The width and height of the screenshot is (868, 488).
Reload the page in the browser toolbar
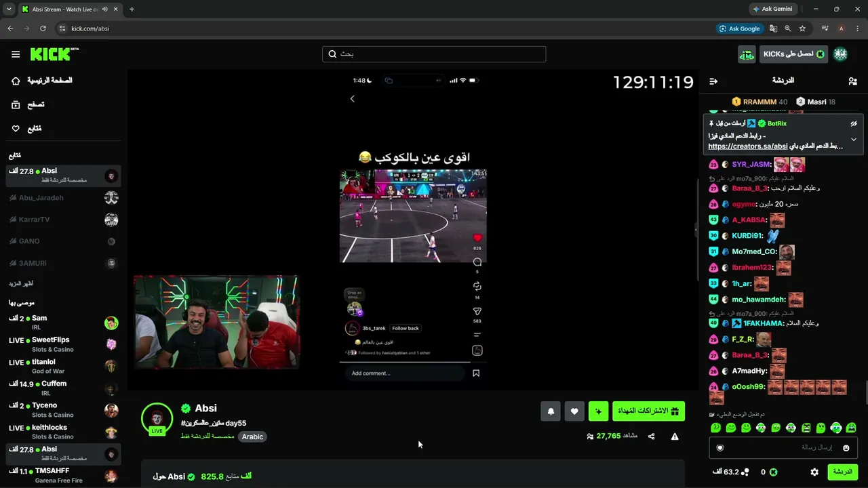(x=43, y=28)
